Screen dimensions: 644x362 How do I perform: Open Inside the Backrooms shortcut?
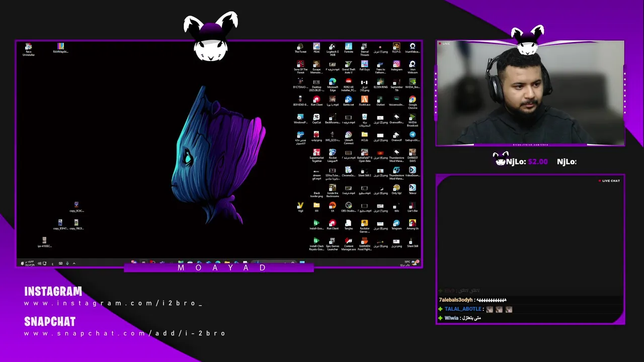tap(333, 191)
